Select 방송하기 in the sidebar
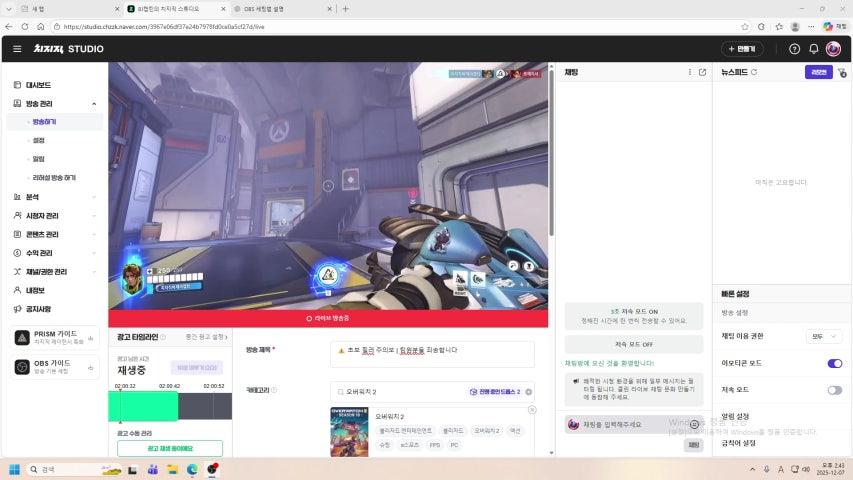 click(45, 122)
